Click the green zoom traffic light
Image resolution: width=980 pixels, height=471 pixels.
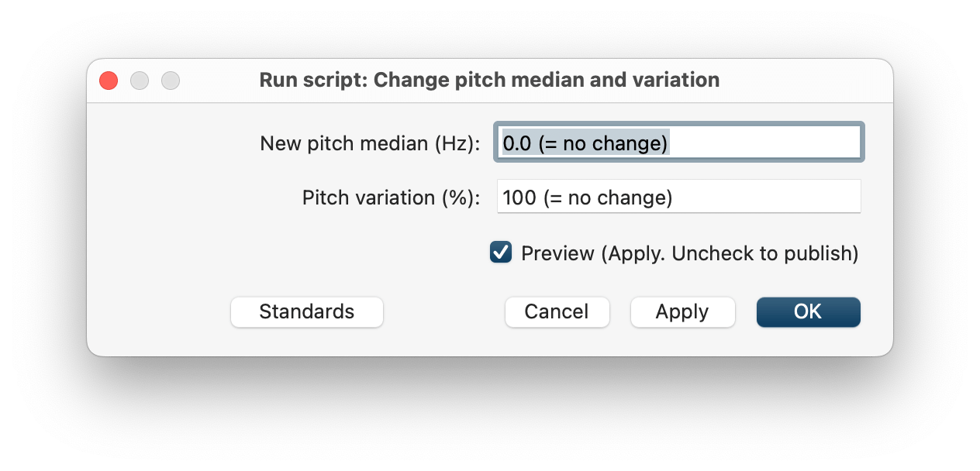pos(171,80)
